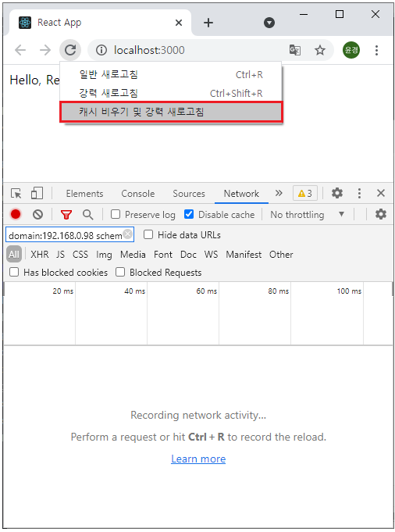Open the green profile avatar

point(351,50)
